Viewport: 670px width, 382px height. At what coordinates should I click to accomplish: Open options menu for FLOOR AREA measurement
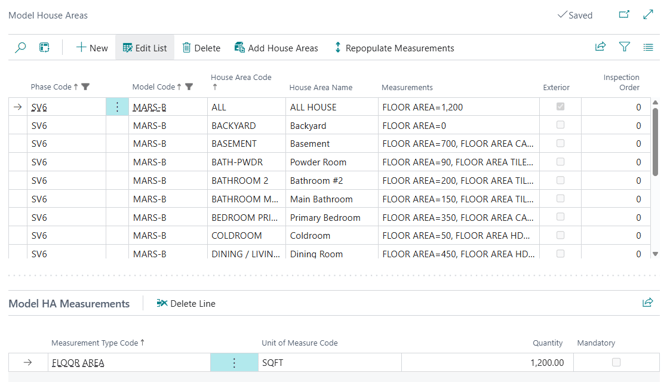(234, 362)
